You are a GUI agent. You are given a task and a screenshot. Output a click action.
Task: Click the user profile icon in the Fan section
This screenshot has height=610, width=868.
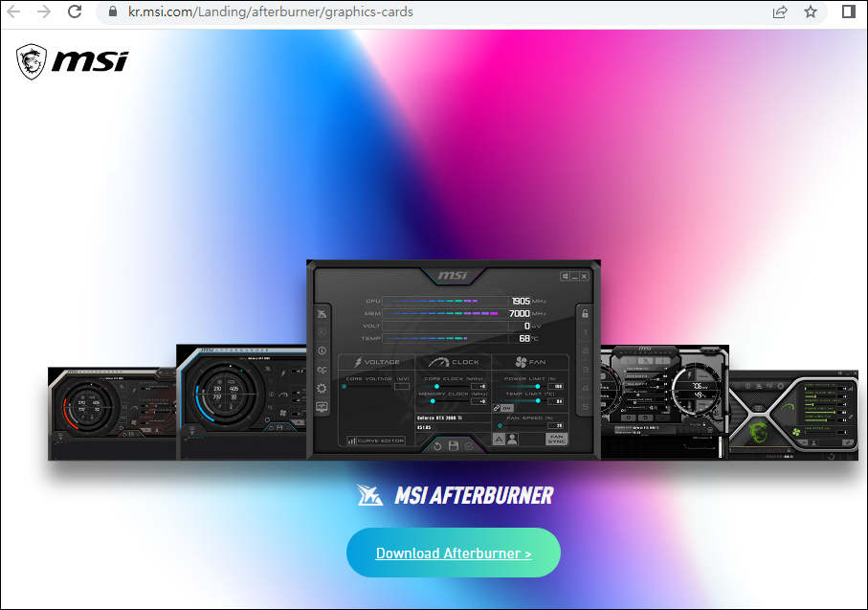tap(513, 440)
